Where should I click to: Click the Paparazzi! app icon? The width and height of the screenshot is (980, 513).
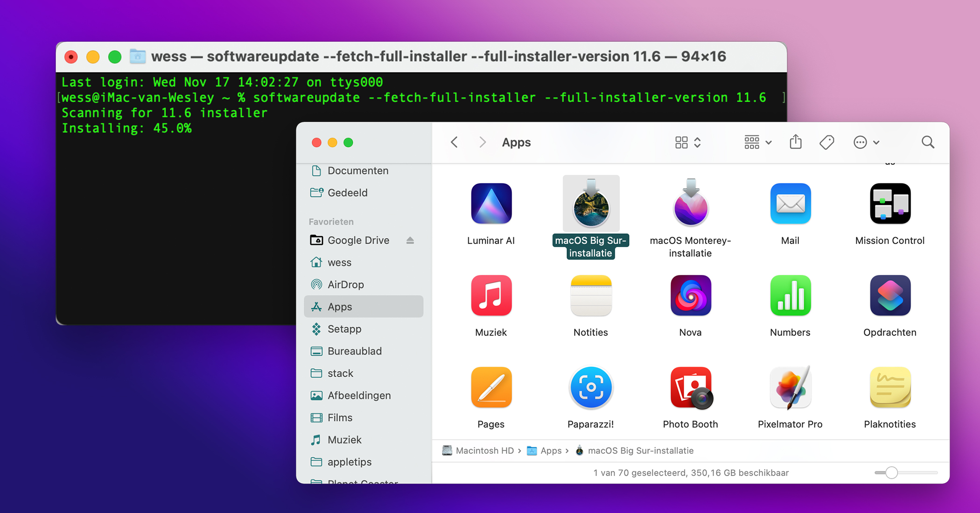click(590, 388)
